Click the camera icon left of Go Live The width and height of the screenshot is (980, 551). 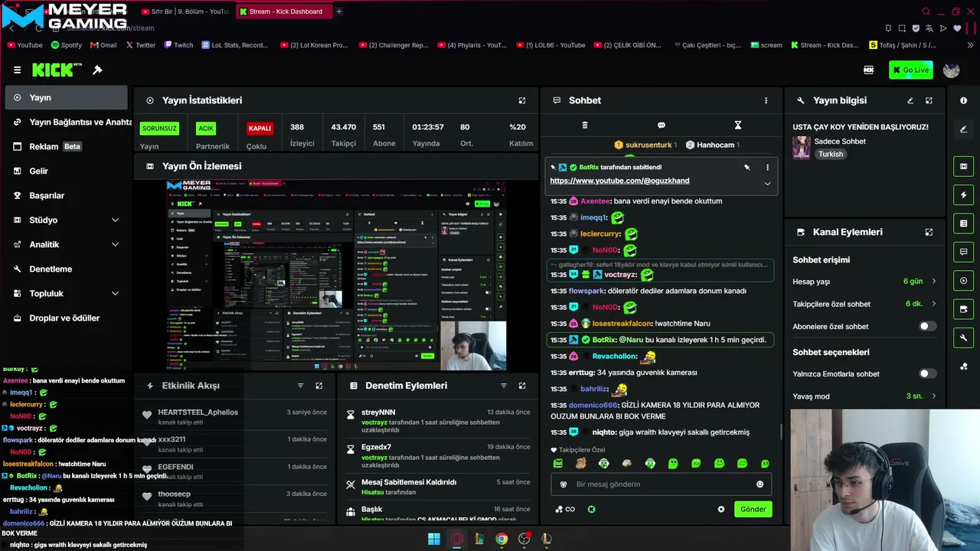pyautogui.click(x=868, y=70)
